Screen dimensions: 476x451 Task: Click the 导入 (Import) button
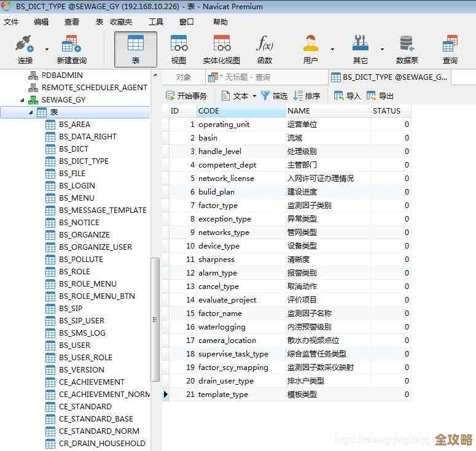pos(347,96)
